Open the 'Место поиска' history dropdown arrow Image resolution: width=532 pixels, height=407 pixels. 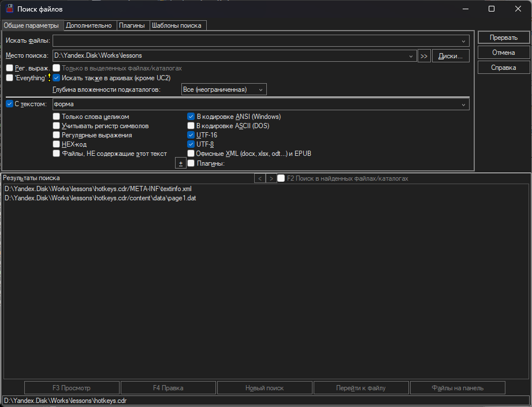411,56
